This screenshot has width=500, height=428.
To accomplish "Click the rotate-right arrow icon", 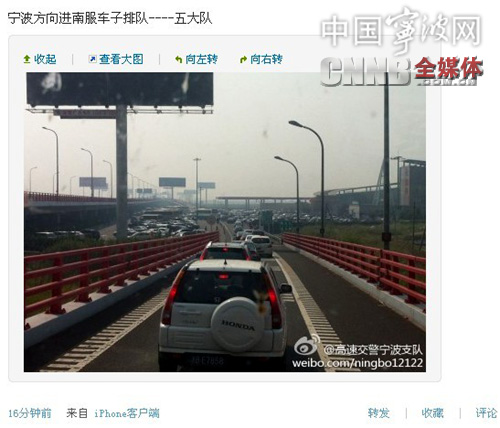I will [x=244, y=60].
